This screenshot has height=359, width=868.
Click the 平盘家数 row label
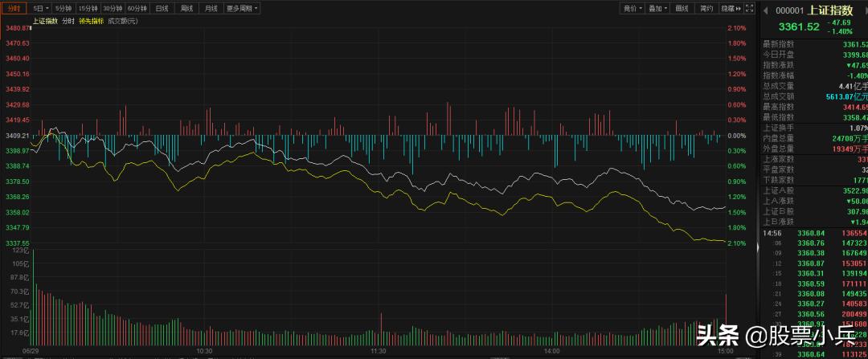[x=778, y=169]
